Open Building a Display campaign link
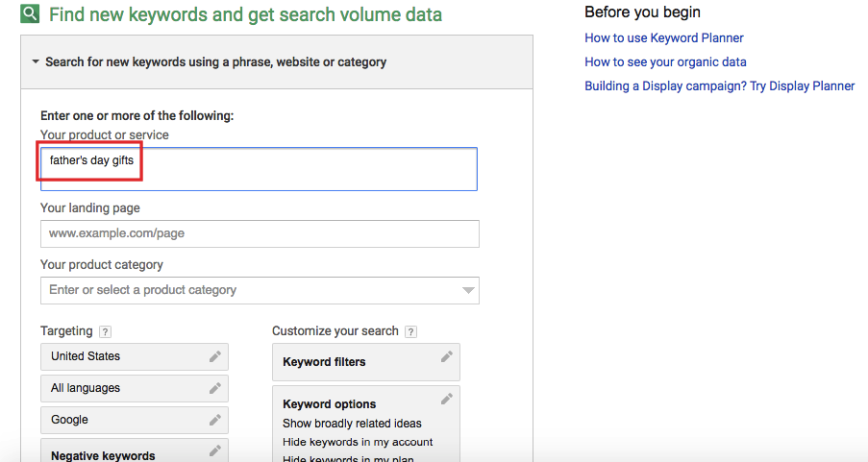 click(720, 86)
